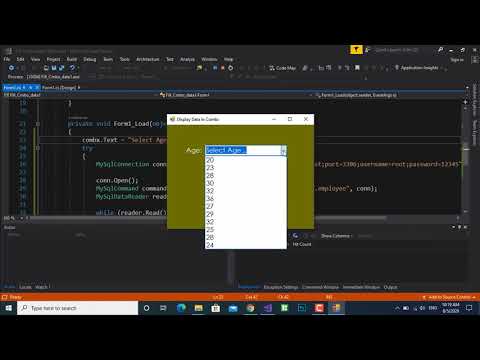Screen dimensions: 480x360
Task: Stop debugging with the red square icon
Action: coord(223,68)
